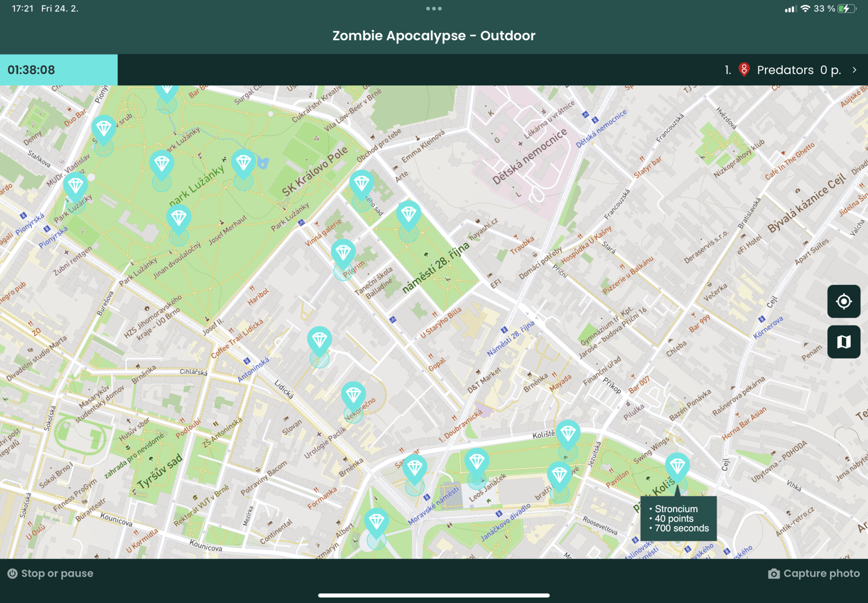Tap the battery charging status icon
This screenshot has height=603, width=868.
(846, 9)
